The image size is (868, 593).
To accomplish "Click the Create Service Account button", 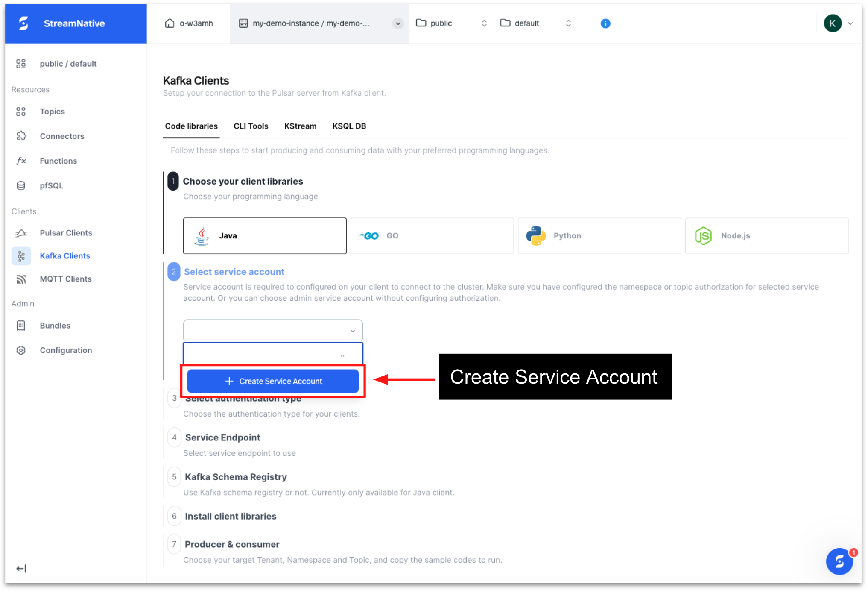I will click(x=273, y=381).
